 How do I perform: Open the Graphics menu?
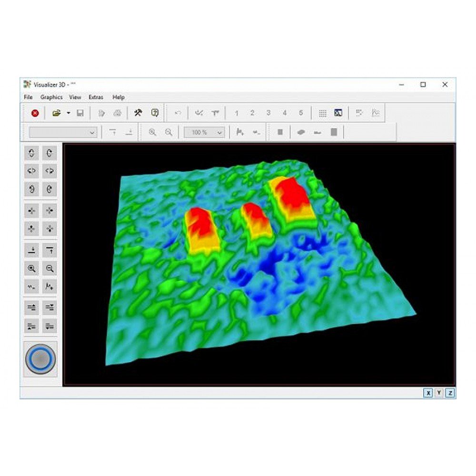[51, 97]
